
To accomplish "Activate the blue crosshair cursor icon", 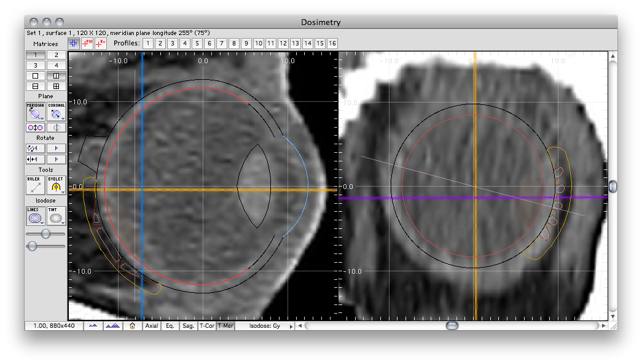I will (x=74, y=44).
